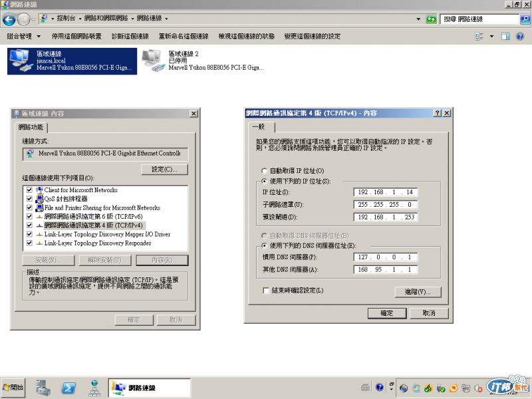Confirm TCP/IPv4 dialog with 確定
Image resolution: width=532 pixels, height=399 pixels.
(x=387, y=313)
